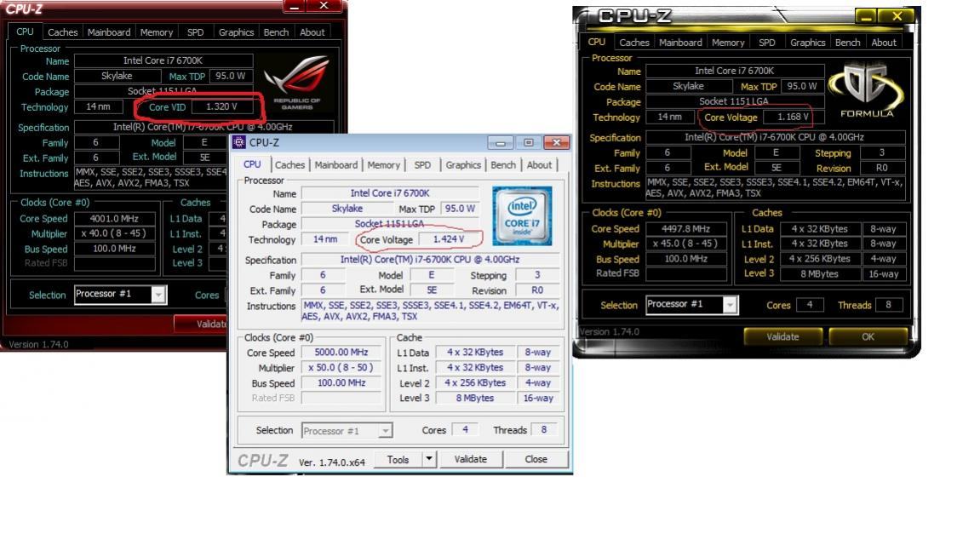The height and width of the screenshot is (551, 980).
Task: Open Graphics tab in red ROG window
Action: point(236,32)
